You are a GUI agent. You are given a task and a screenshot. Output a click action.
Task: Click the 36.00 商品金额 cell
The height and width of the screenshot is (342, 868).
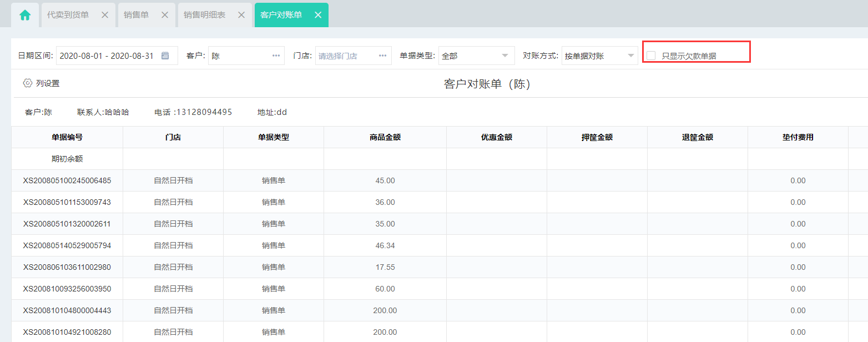click(x=385, y=202)
